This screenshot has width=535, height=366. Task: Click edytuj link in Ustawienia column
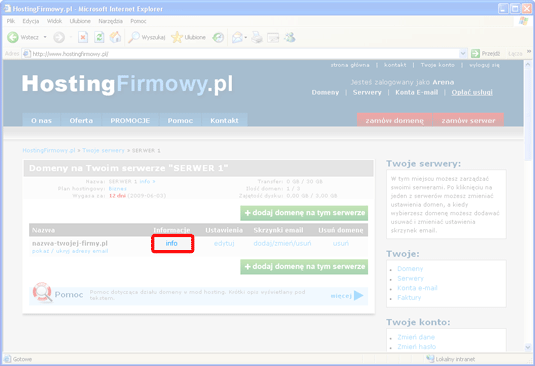click(224, 244)
